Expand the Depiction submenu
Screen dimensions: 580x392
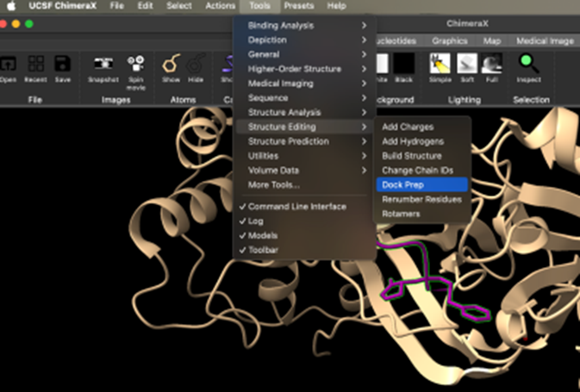pos(305,40)
